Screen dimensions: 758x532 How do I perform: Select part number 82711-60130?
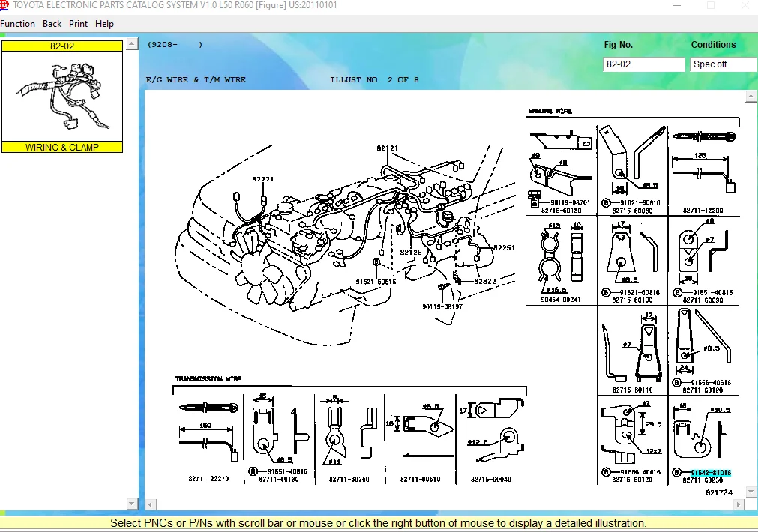279,480
